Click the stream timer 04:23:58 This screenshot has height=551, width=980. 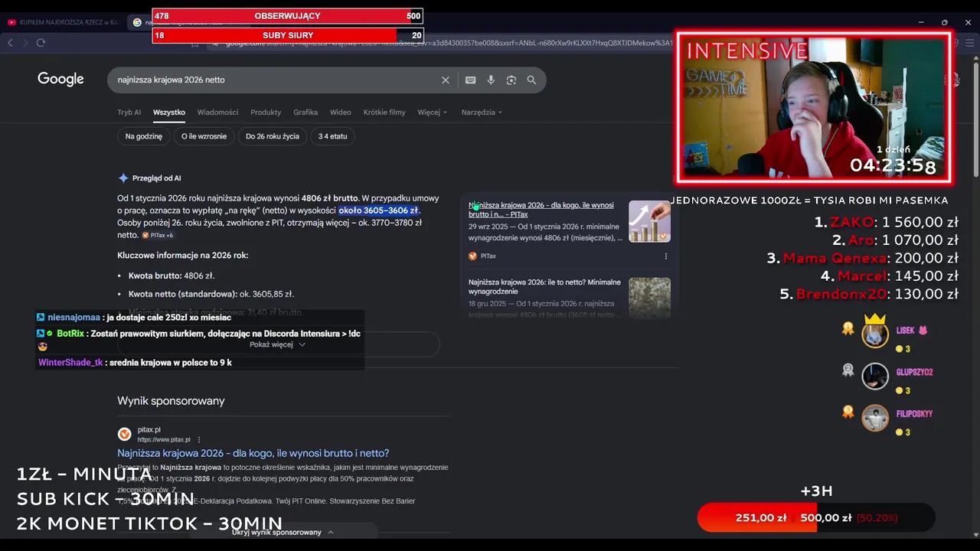(x=893, y=166)
